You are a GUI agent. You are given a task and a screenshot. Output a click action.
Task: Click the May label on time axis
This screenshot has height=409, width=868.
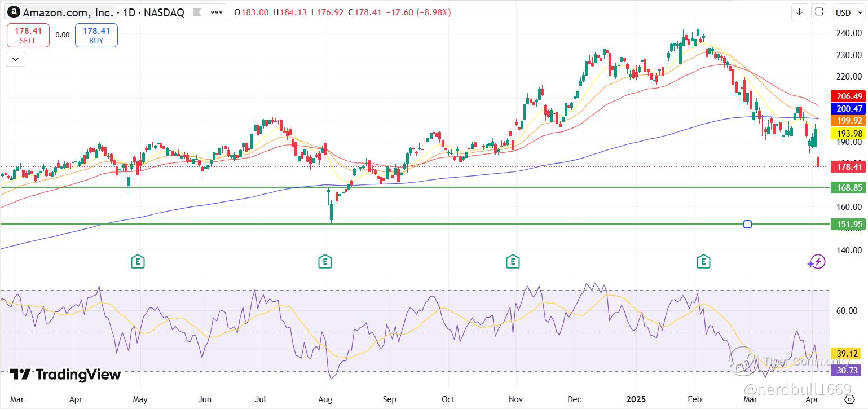point(140,399)
